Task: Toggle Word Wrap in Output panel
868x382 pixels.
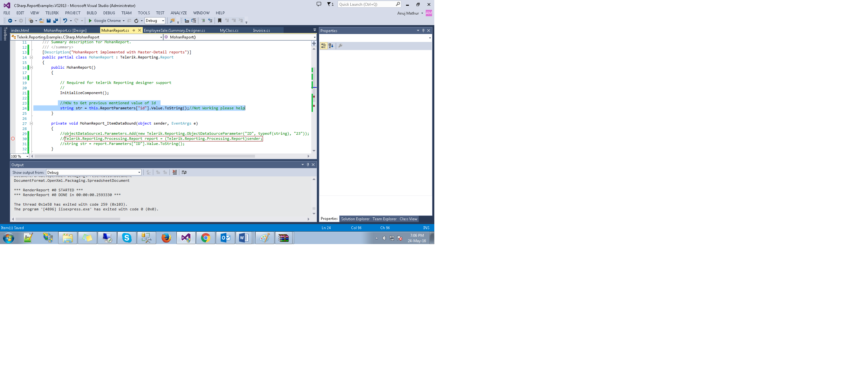Action: [184, 172]
